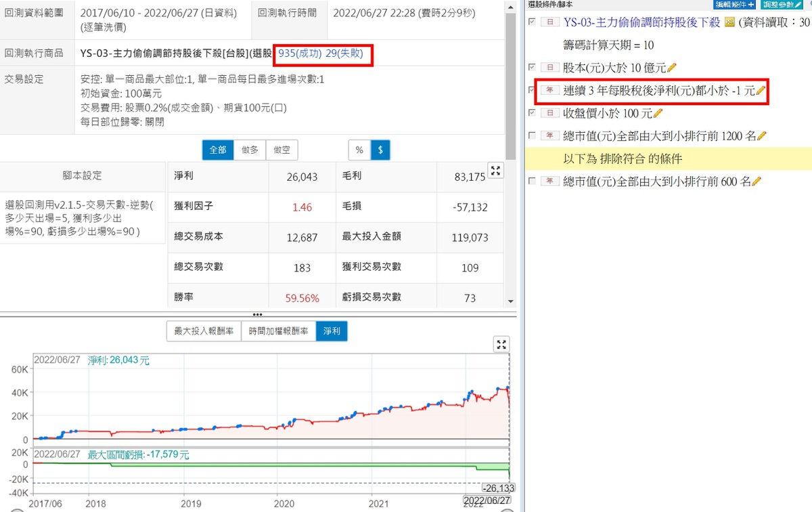The image size is (812, 512).
Task: Toggle the 收盤價小於 100 元 checkbox
Action: 532,112
